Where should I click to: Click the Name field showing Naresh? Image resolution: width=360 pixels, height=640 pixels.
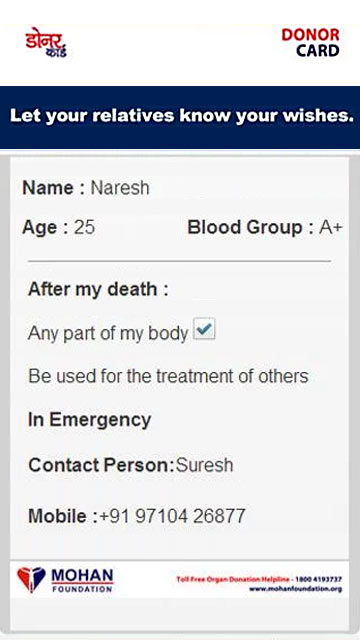coord(120,188)
